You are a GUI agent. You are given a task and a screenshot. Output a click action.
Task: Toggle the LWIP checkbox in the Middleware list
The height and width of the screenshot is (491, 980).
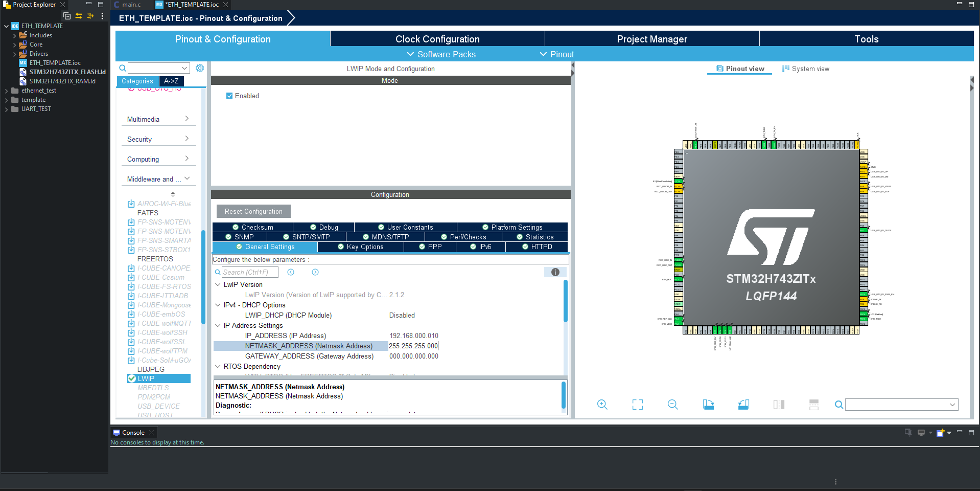(x=132, y=378)
